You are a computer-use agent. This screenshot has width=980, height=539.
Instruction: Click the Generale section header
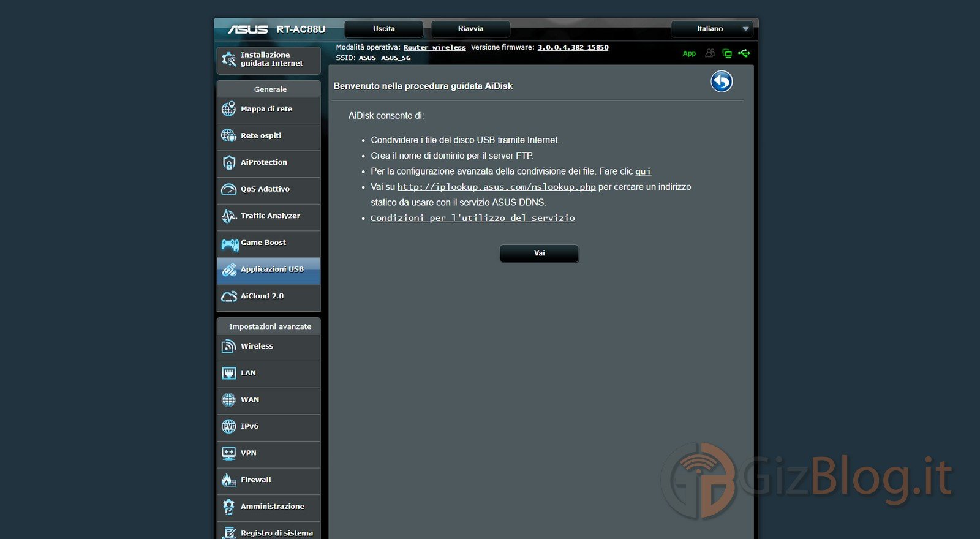270,89
